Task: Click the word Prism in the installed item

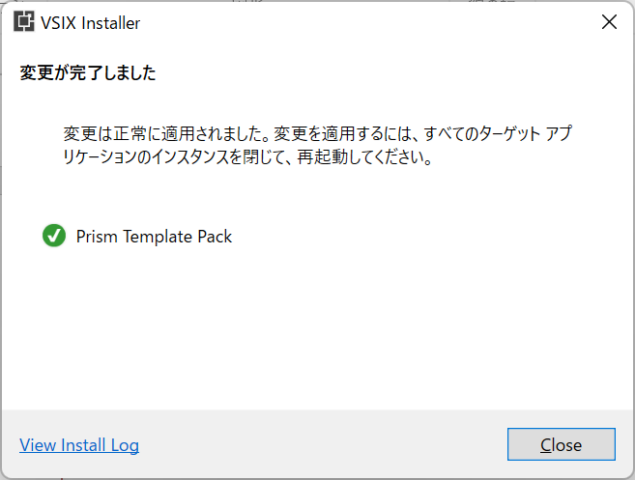Action: pyautogui.click(x=95, y=237)
